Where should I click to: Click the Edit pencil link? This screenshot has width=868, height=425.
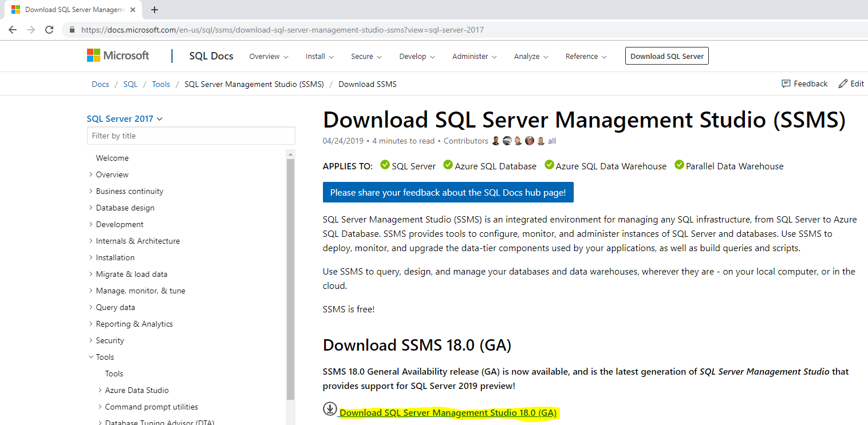851,84
